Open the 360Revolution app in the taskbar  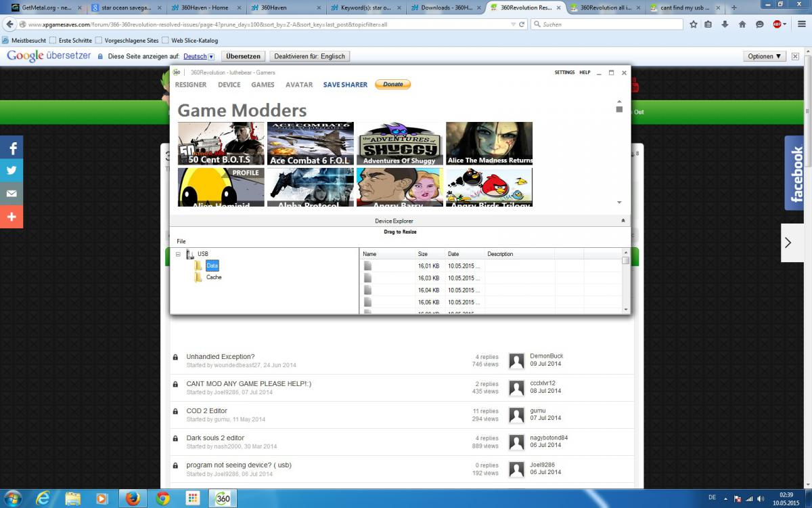point(222,499)
